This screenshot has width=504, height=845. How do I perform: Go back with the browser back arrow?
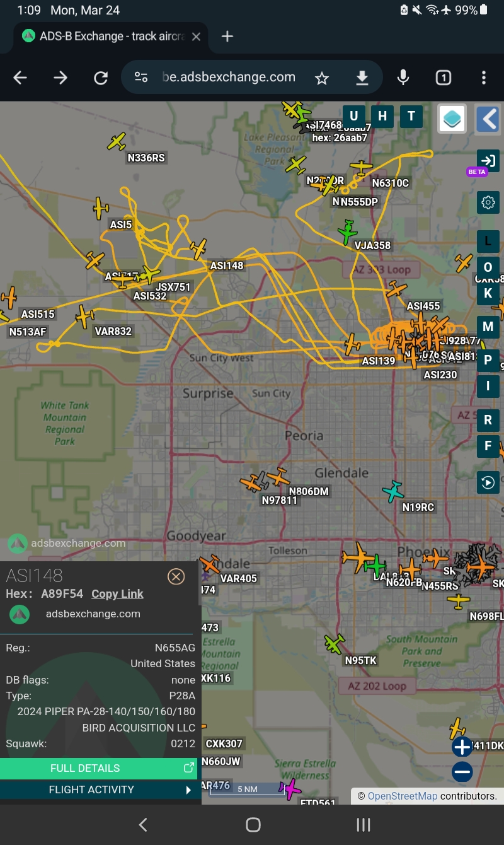click(20, 78)
